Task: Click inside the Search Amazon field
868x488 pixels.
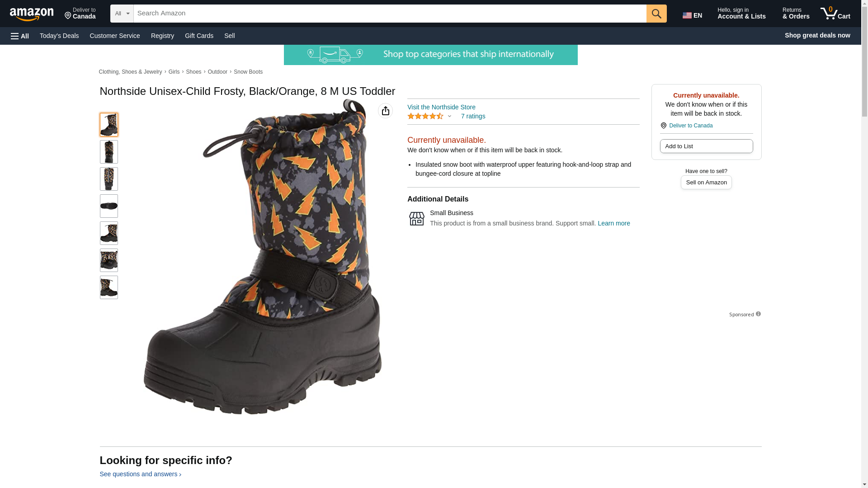Action: 390,14
